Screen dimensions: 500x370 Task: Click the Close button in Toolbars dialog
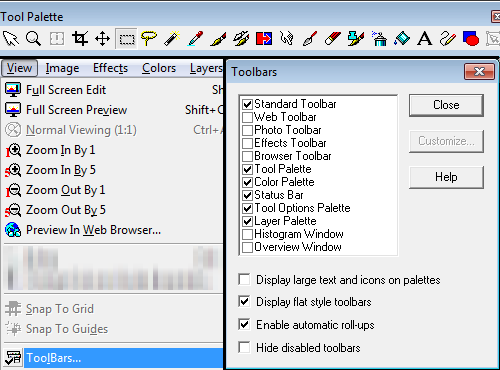(x=446, y=105)
